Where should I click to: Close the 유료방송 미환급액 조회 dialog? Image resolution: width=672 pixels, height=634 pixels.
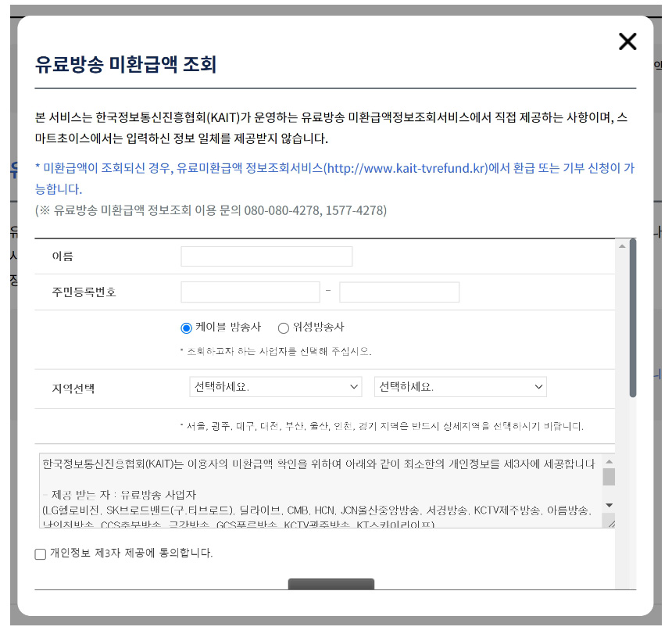click(627, 41)
